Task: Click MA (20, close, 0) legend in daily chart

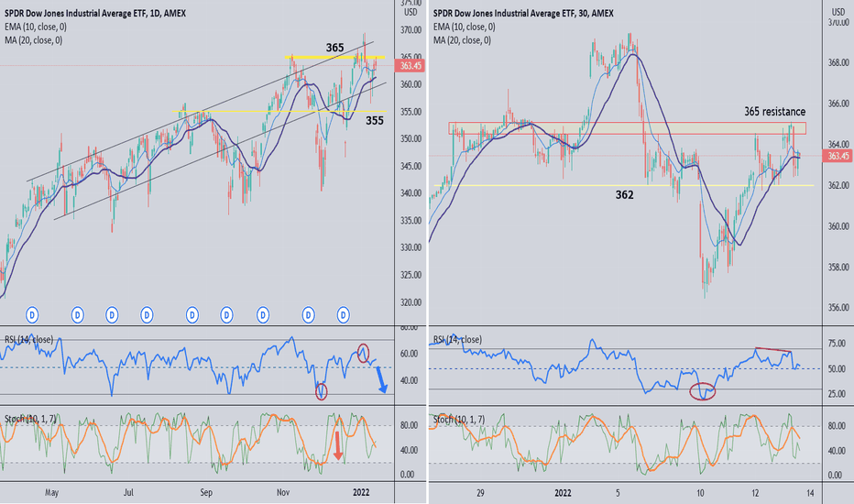Action: [33, 40]
